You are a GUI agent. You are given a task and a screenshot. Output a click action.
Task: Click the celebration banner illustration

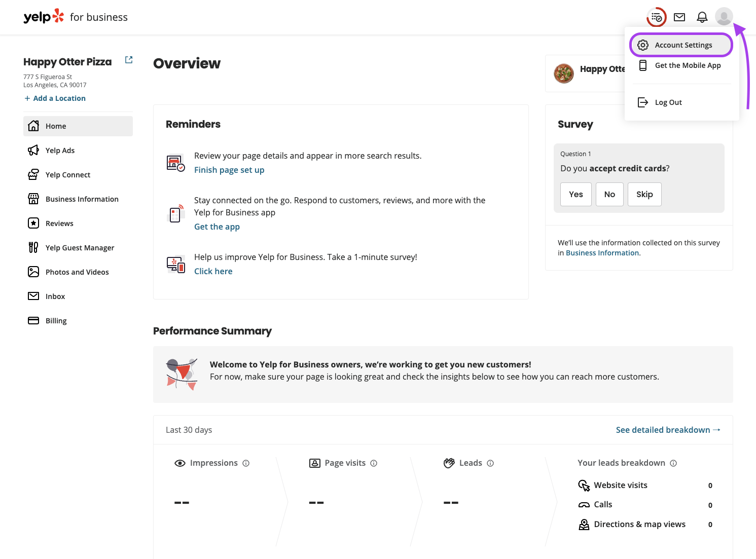182,375
